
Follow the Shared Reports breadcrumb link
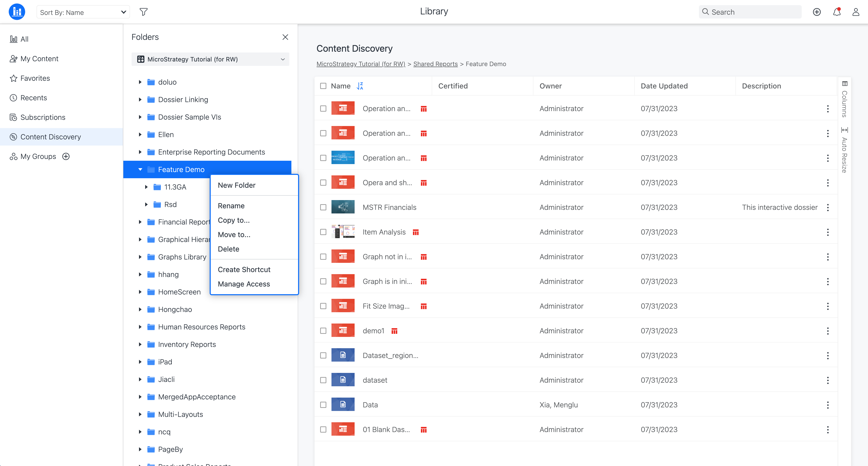click(x=435, y=64)
